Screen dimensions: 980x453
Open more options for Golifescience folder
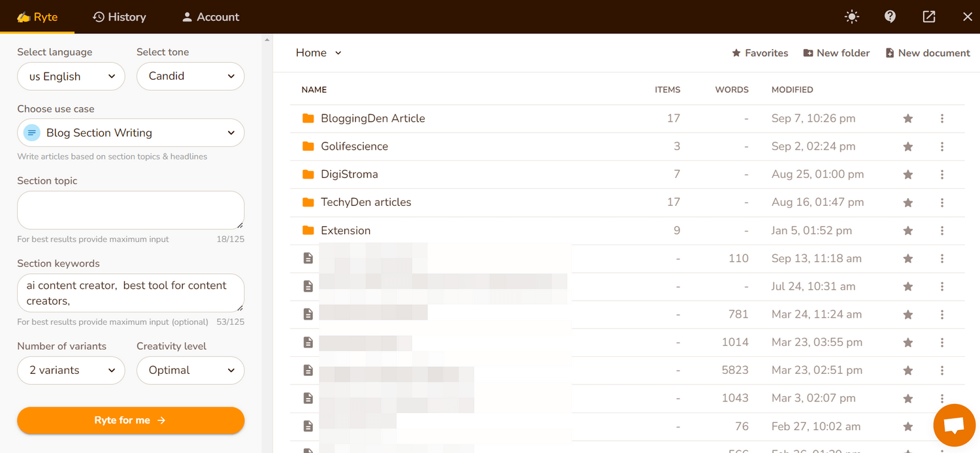click(x=942, y=146)
